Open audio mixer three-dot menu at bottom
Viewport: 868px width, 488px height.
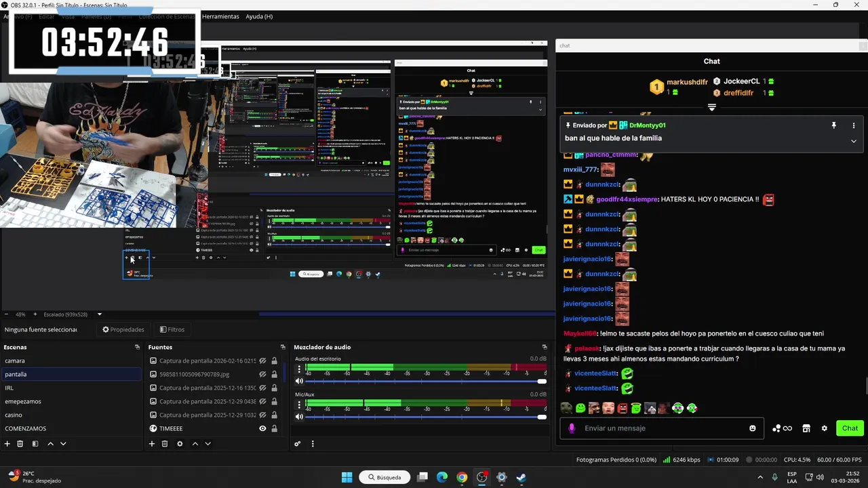pos(313,444)
